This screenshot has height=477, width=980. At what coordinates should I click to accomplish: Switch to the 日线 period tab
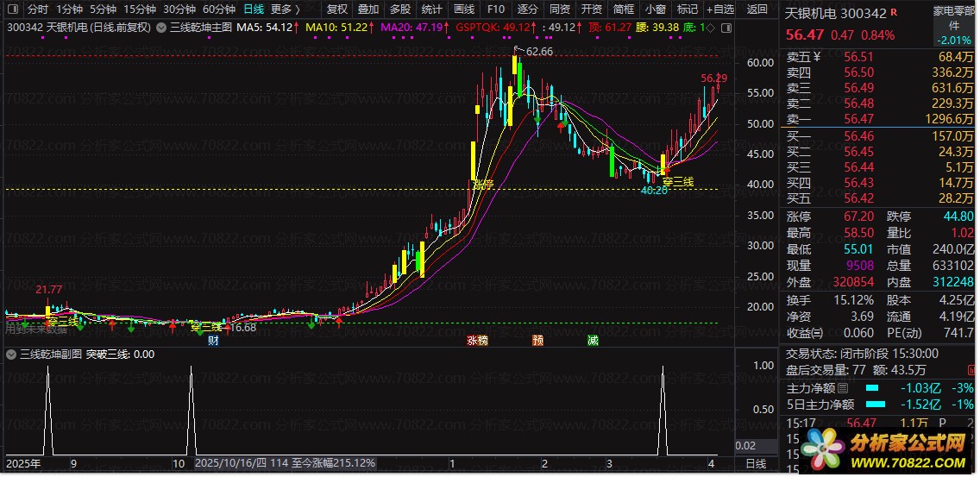click(x=253, y=9)
